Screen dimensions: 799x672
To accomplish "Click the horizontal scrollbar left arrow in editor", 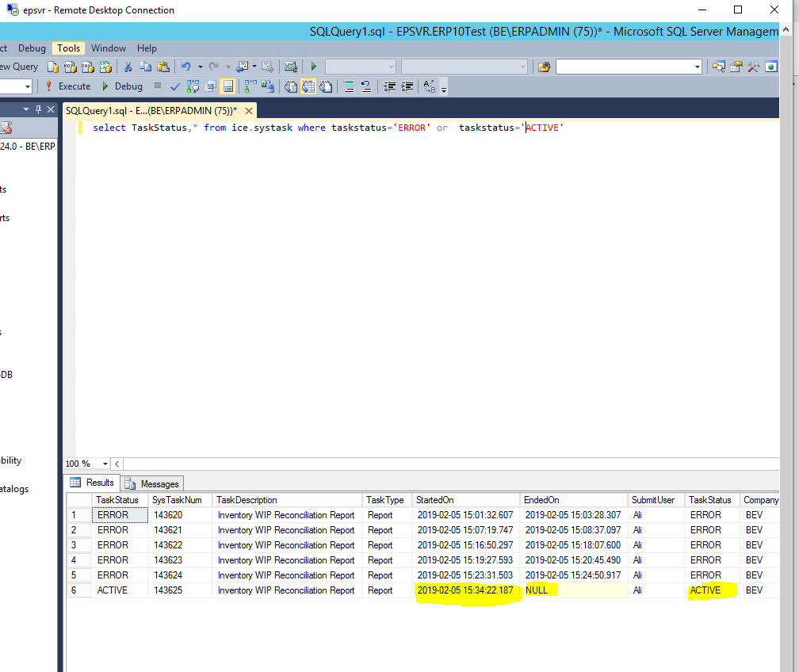I will click(117, 464).
